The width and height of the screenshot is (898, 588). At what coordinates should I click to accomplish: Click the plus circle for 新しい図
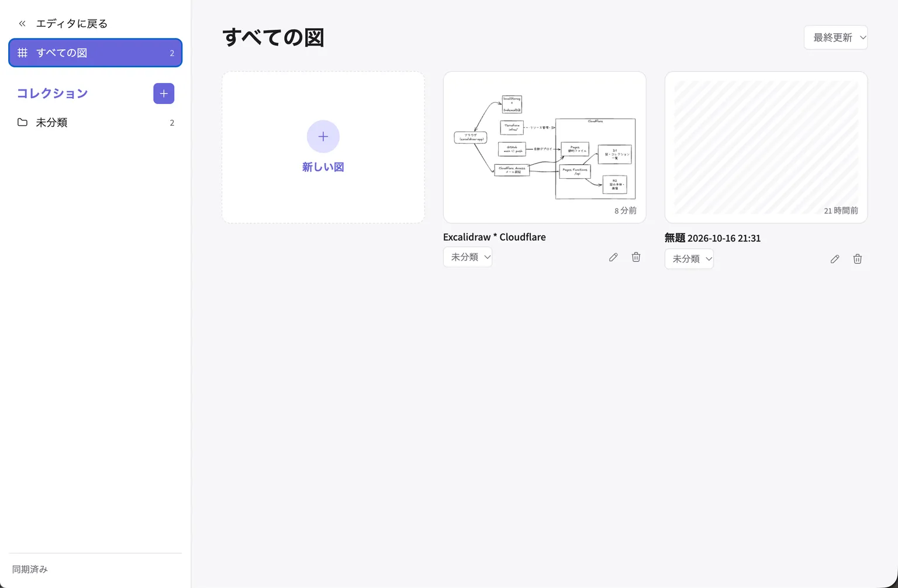(323, 137)
